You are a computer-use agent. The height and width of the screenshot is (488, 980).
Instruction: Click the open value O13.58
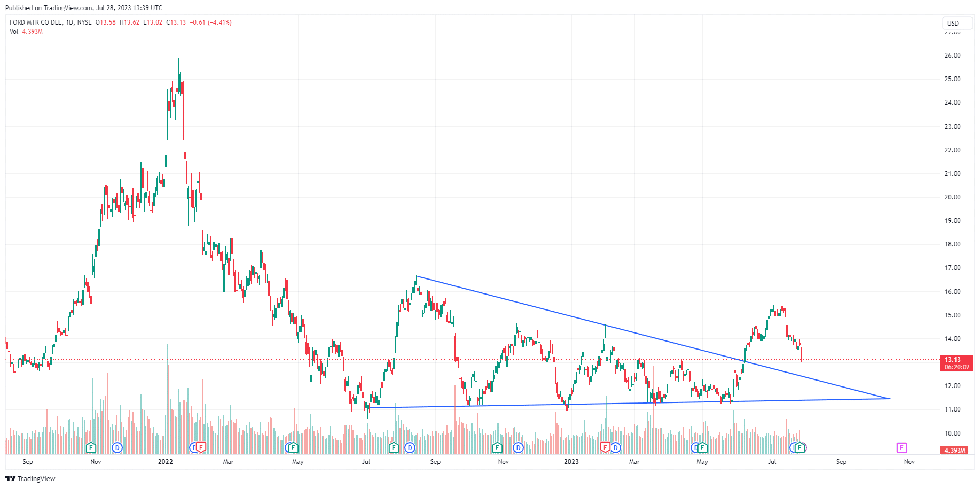click(x=106, y=22)
